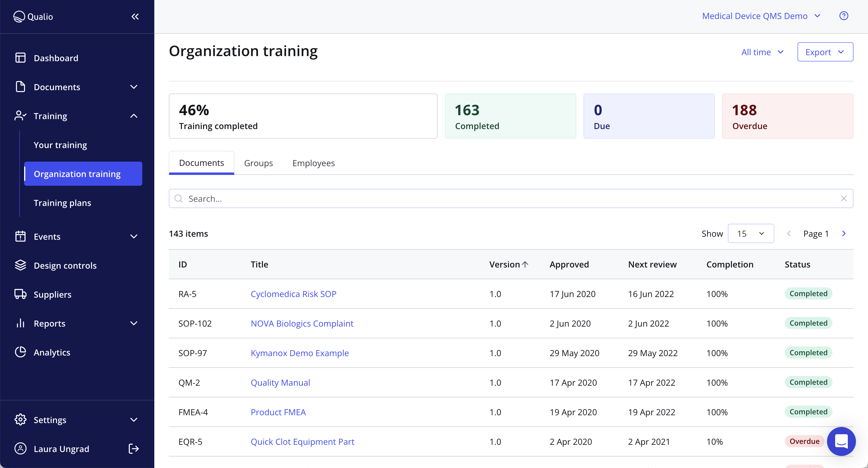Click the Export button
This screenshot has height=468, width=868.
pos(825,52)
